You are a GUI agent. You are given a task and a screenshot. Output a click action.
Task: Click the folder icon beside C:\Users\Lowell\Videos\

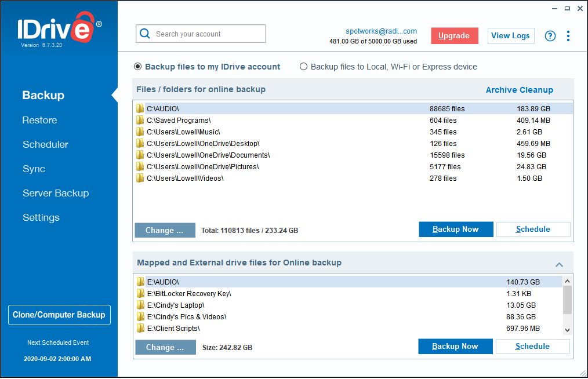click(x=140, y=178)
